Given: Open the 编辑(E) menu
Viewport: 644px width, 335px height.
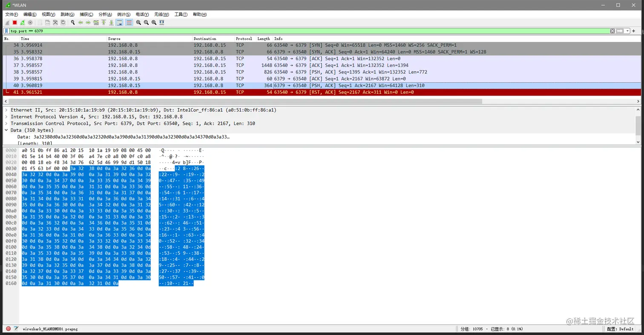Looking at the screenshot, I should 30,14.
